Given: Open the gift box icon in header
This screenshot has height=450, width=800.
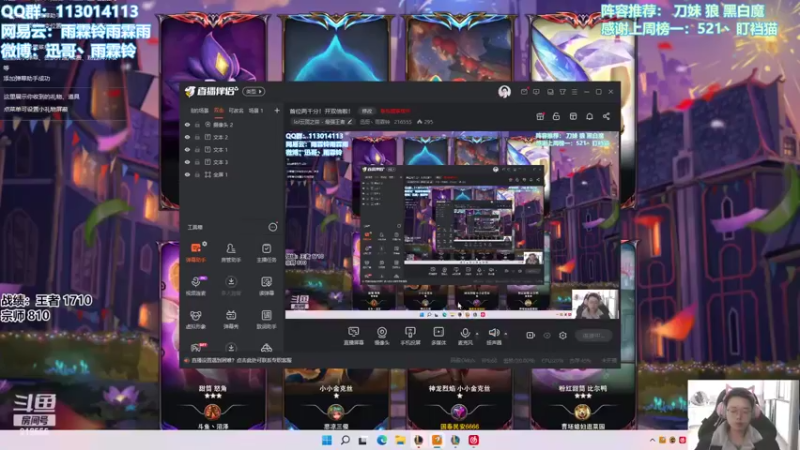Looking at the screenshot, I should tap(540, 116).
